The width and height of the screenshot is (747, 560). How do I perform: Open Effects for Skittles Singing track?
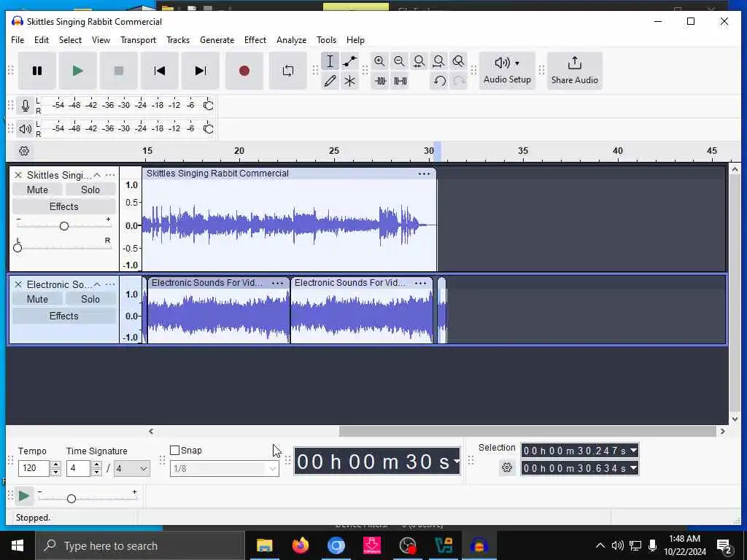[x=64, y=206]
